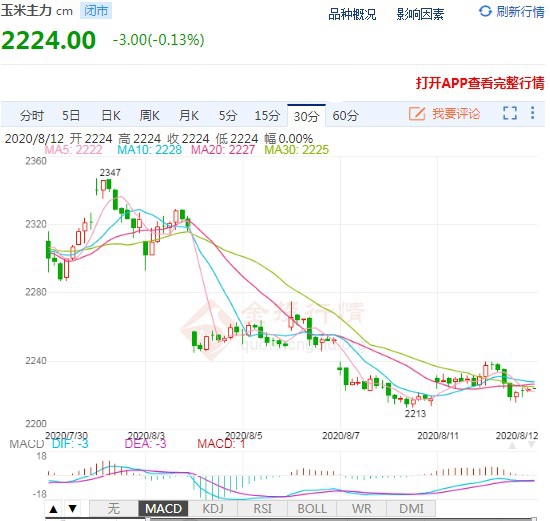
Task: Click the MACD: 1 indicator value
Action: [x=221, y=444]
